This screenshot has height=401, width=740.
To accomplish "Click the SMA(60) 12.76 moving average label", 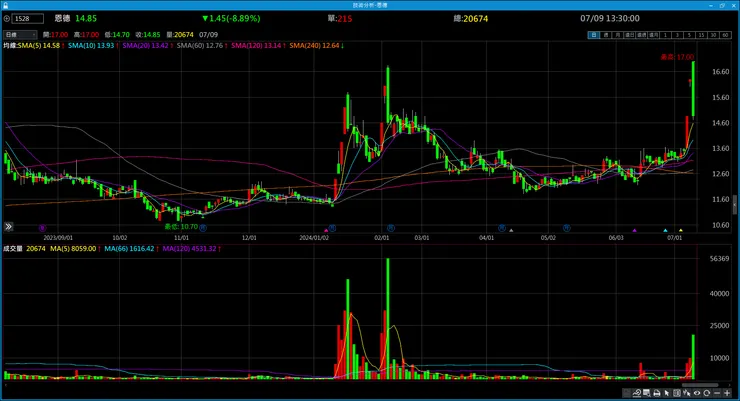I will (x=202, y=45).
